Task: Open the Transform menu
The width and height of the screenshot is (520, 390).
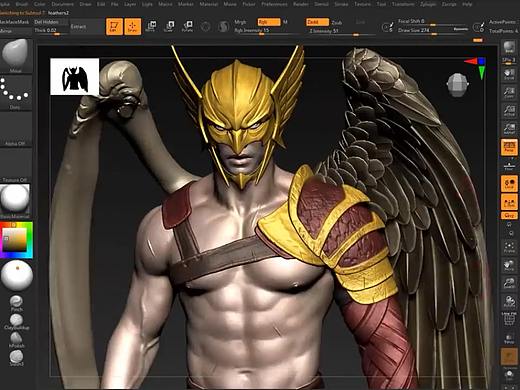Action: [x=402, y=4]
